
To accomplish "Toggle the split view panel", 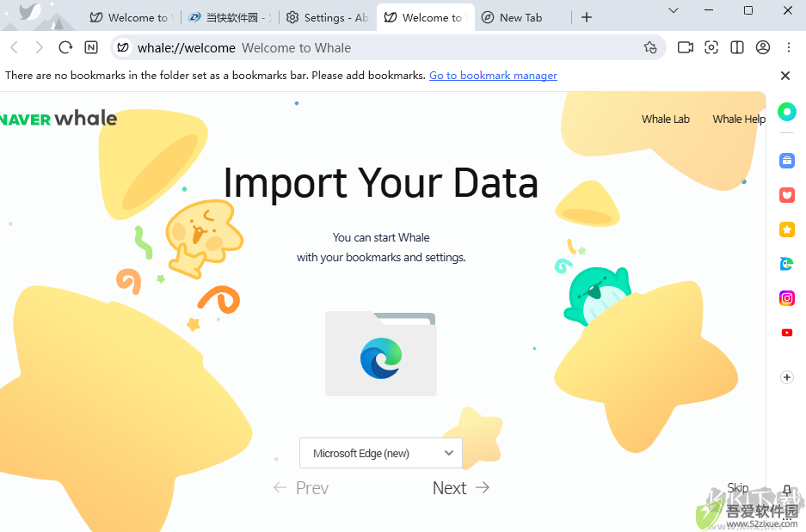I will pyautogui.click(x=737, y=48).
